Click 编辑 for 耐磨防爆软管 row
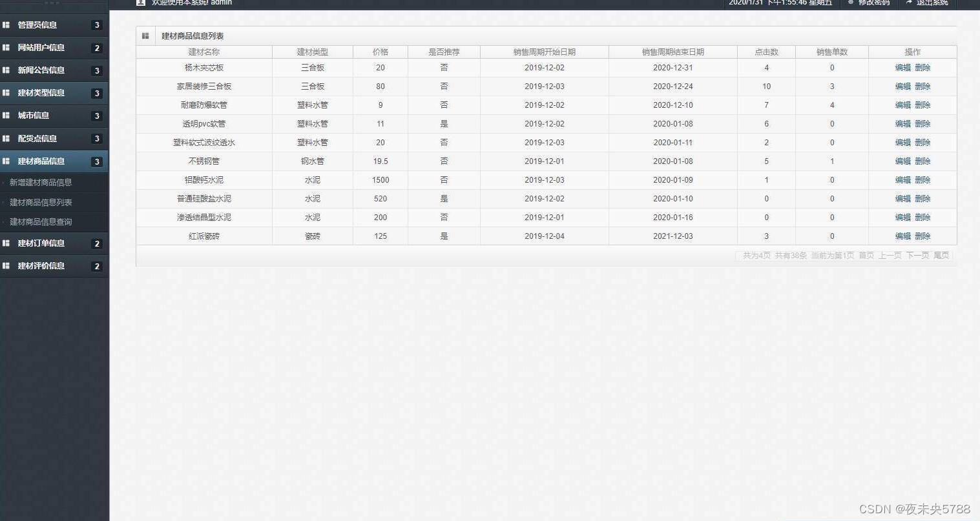The image size is (980, 521). click(x=903, y=105)
